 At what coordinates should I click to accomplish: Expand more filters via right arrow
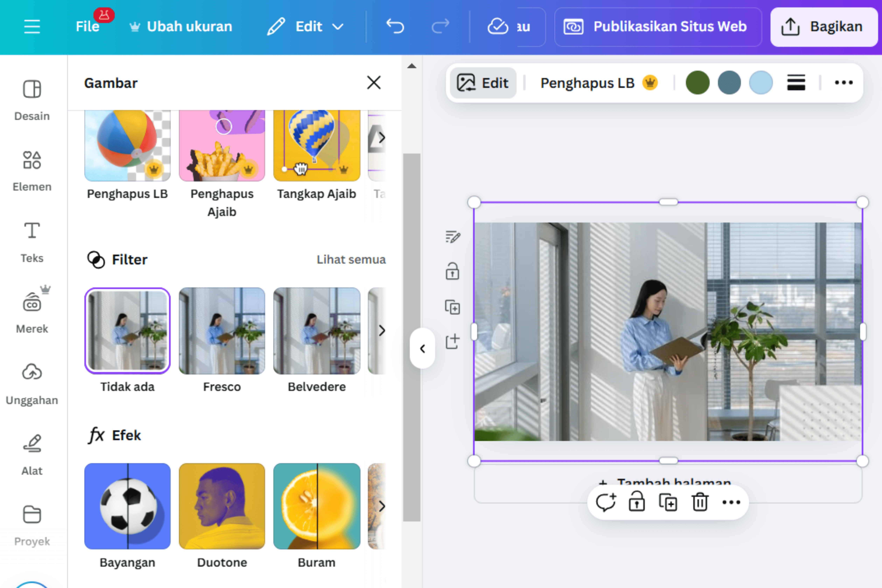pos(382,330)
